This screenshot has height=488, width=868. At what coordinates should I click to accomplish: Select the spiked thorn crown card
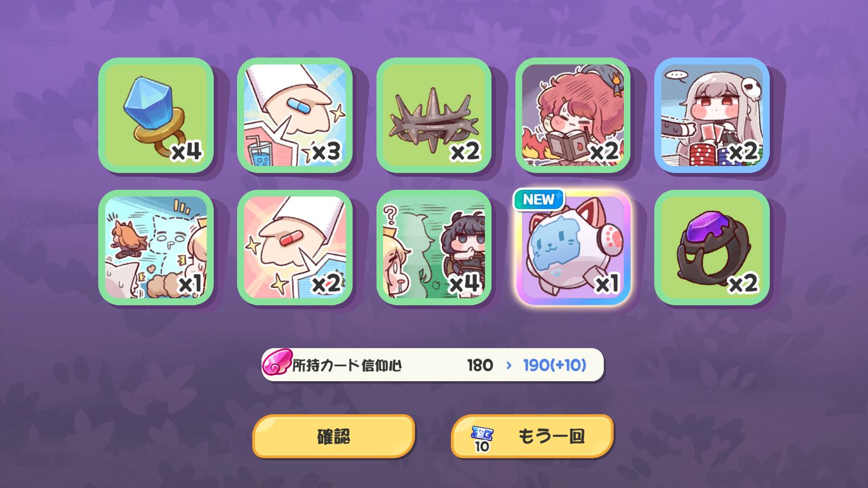tap(433, 115)
